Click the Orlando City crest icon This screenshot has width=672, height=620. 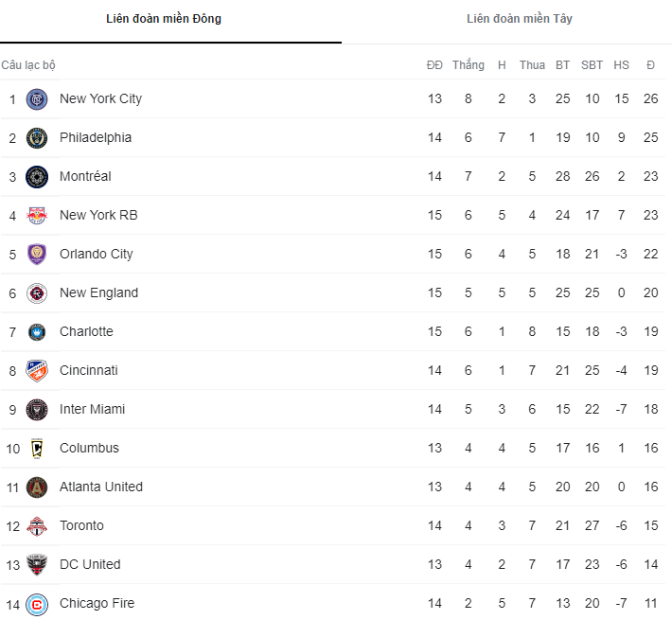tap(37, 254)
